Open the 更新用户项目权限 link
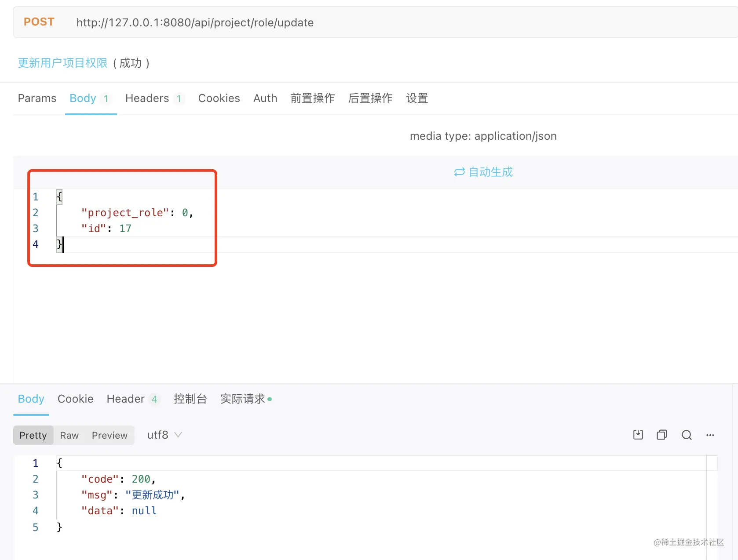Viewport: 738px width, 560px height. click(62, 63)
